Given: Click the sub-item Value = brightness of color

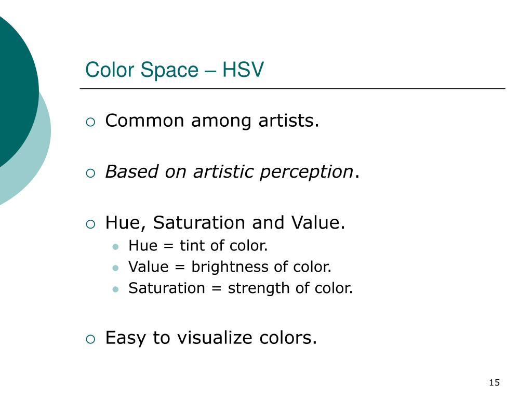Looking at the screenshot, I should pos(230,267).
